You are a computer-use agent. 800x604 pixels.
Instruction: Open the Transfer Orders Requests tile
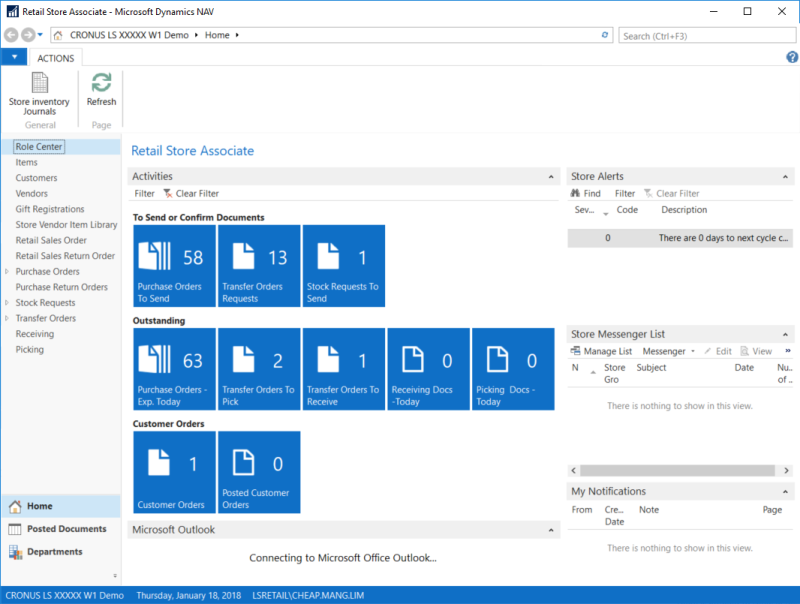258,266
